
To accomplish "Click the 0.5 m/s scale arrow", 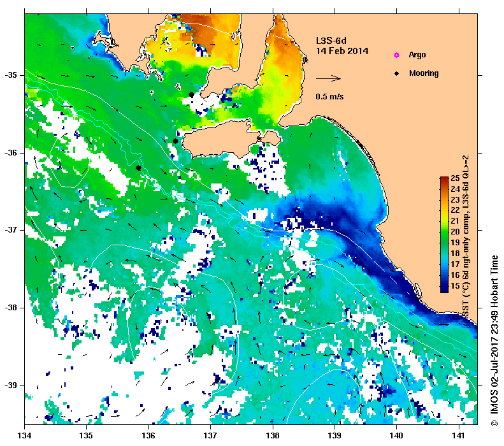I will [328, 78].
